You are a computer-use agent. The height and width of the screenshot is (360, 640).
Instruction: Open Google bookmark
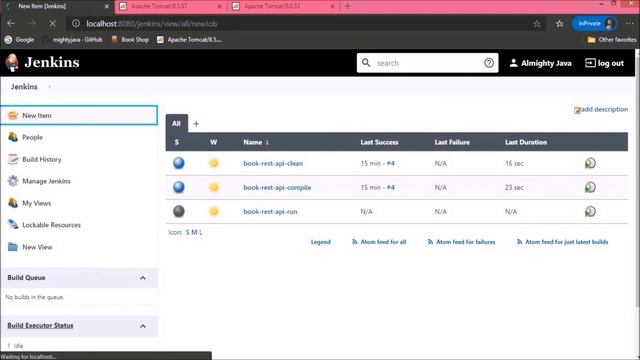[20, 40]
